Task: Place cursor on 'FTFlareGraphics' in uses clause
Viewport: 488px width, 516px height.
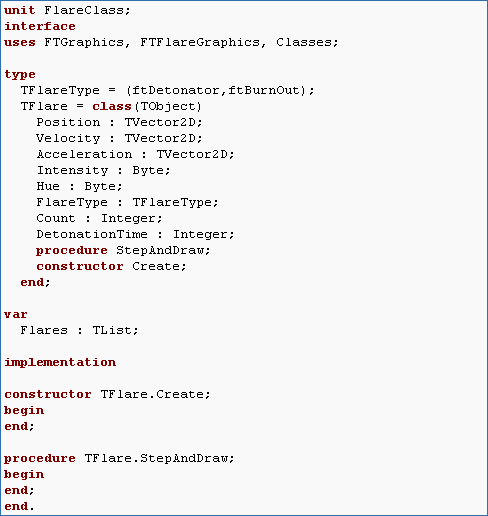Action: (200, 42)
